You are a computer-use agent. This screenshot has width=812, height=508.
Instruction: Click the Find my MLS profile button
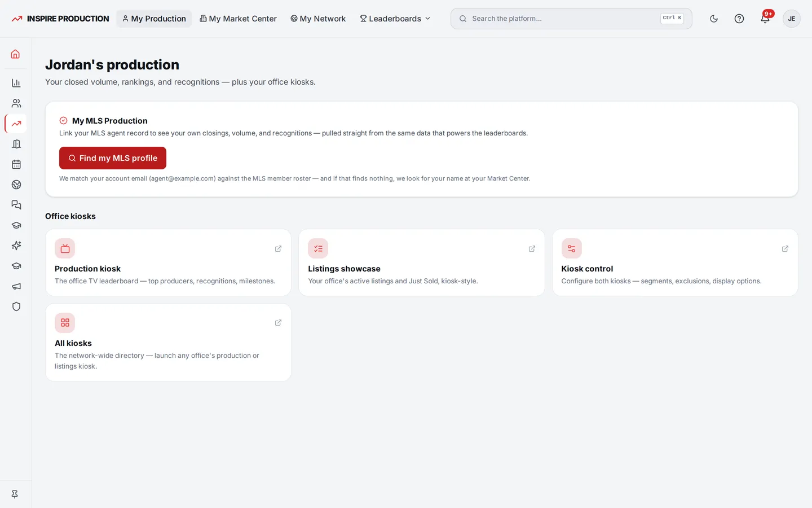pos(113,158)
